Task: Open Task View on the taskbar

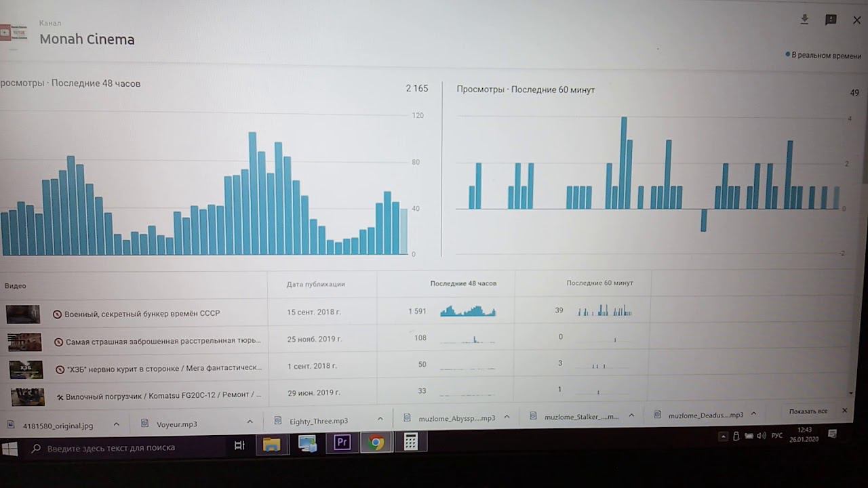Action: (x=239, y=445)
